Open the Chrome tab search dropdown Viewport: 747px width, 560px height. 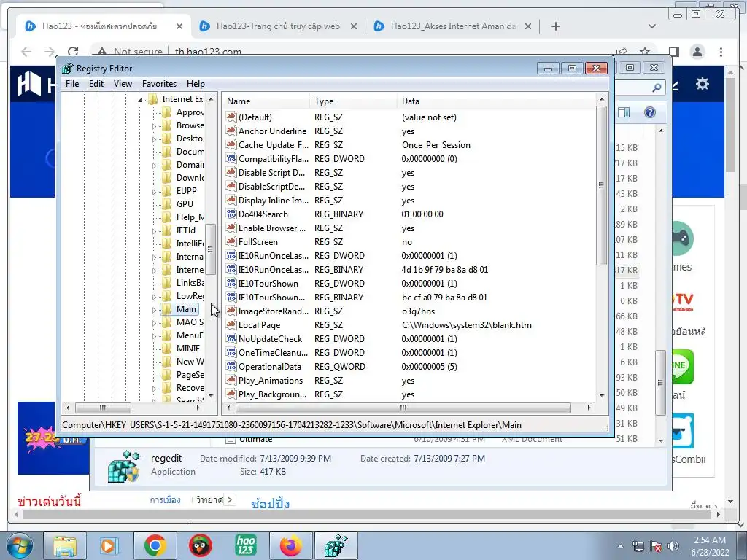tap(652, 26)
